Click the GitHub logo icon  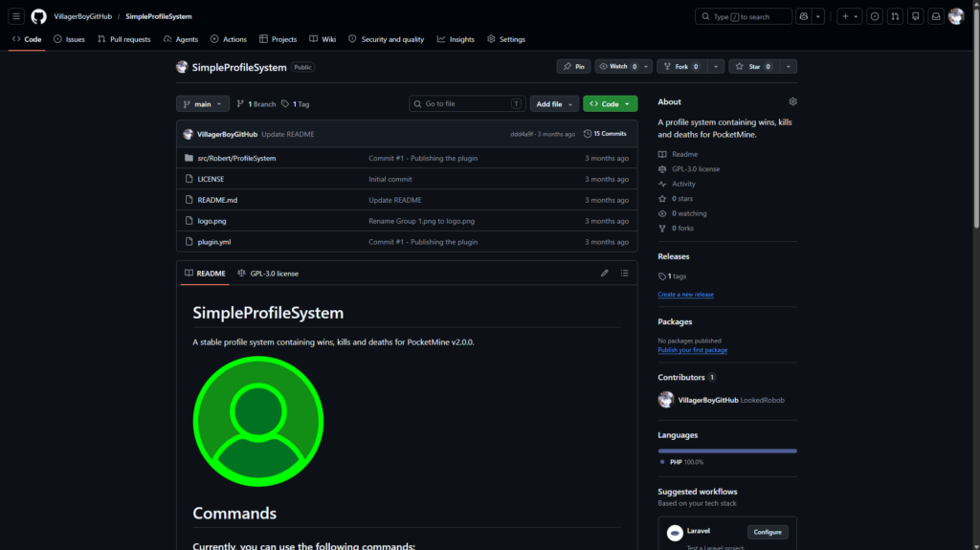(38, 16)
